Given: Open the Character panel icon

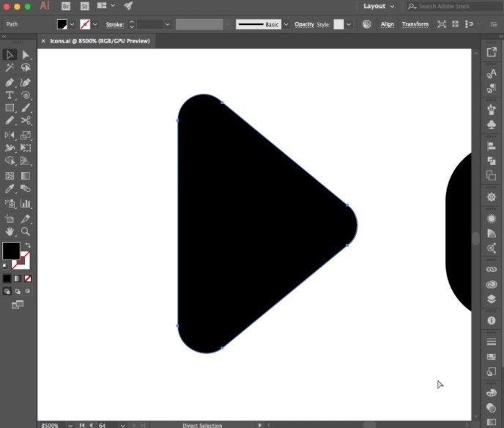Looking at the screenshot, I should click(x=491, y=73).
